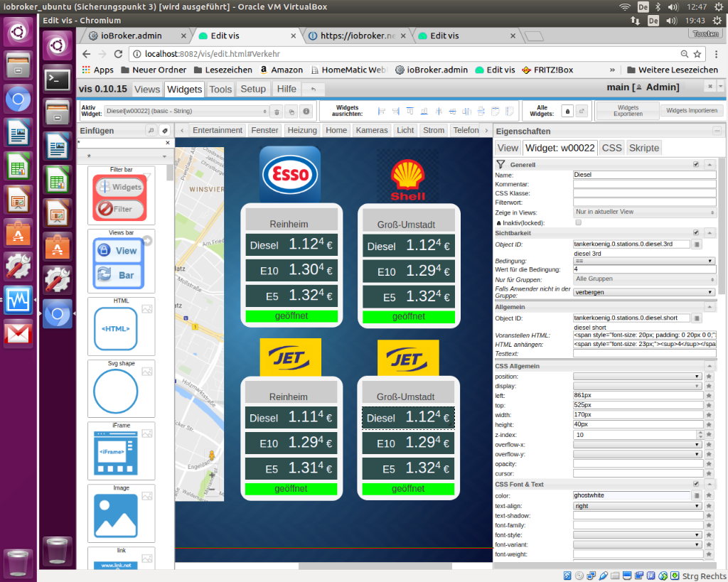Open color picker next to ghostwhite field
728x582 pixels.
pos(697,495)
